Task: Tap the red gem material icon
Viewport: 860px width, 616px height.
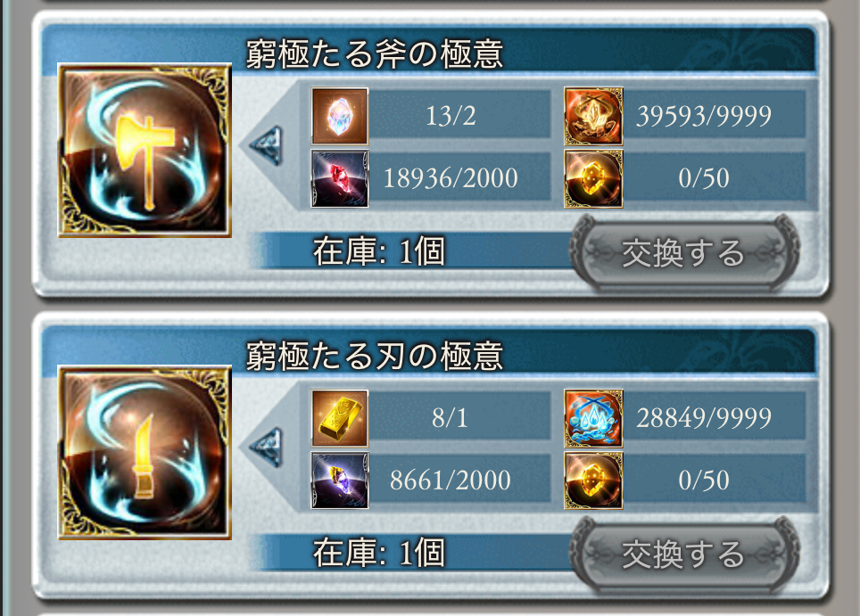Action: 340,178
